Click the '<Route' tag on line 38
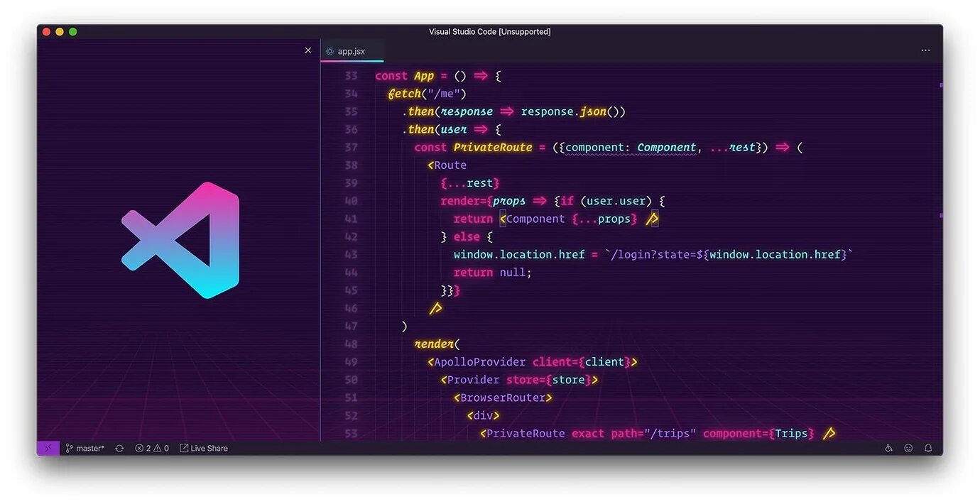This screenshot has height=504, width=980. tap(447, 165)
